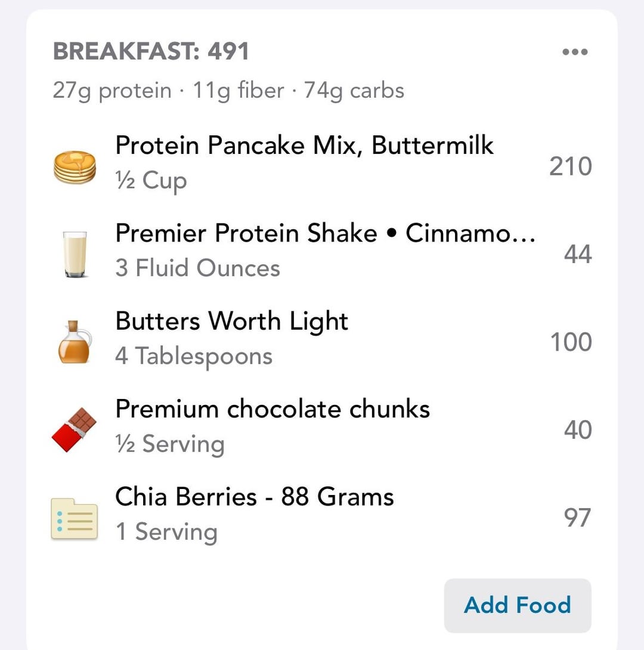Tap the 210 calorie value for pancakes
The height and width of the screenshot is (650, 644).
[570, 167]
